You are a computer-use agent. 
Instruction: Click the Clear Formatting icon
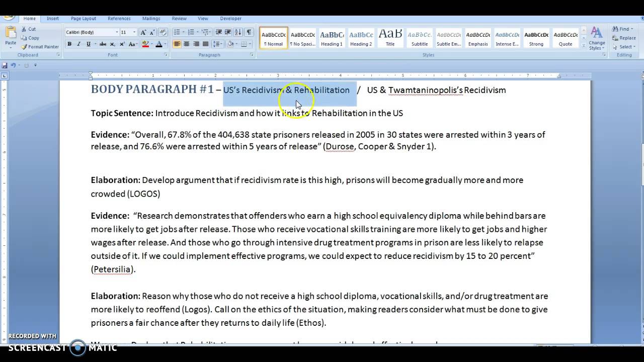coord(163,32)
